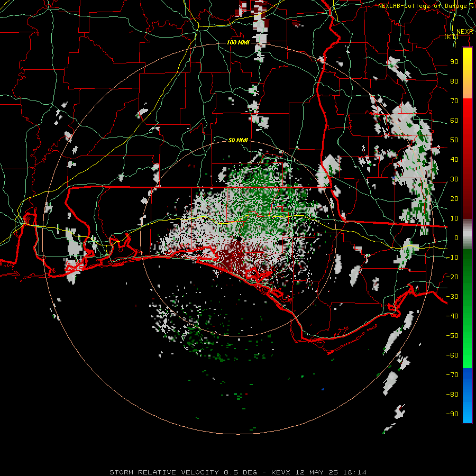Viewport: 476px width, 476px height.
Task: Select the 70 value on velocity scale
Action: [454, 101]
